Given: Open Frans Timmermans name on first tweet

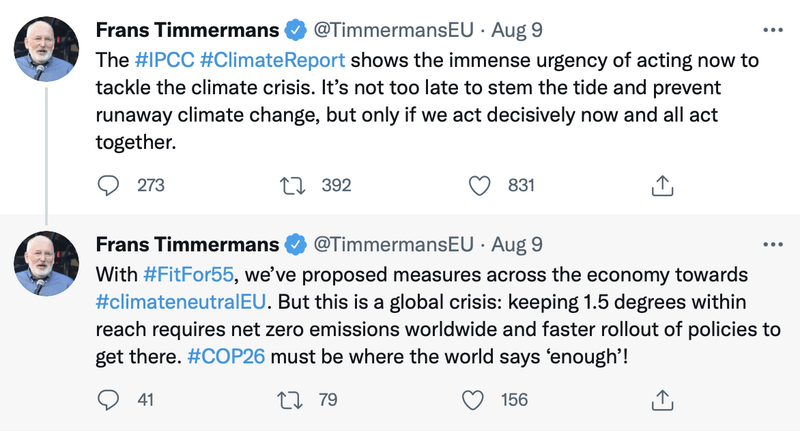Looking at the screenshot, I should [x=187, y=30].
